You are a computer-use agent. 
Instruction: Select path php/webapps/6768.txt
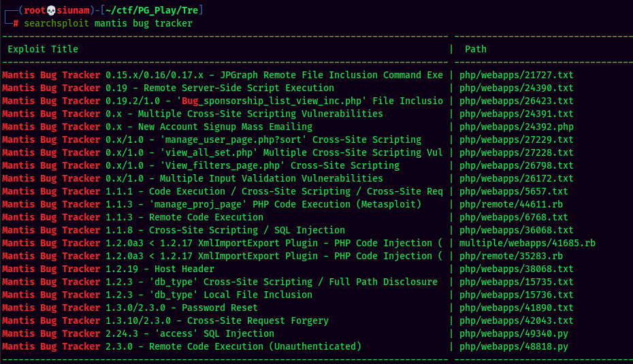click(513, 217)
